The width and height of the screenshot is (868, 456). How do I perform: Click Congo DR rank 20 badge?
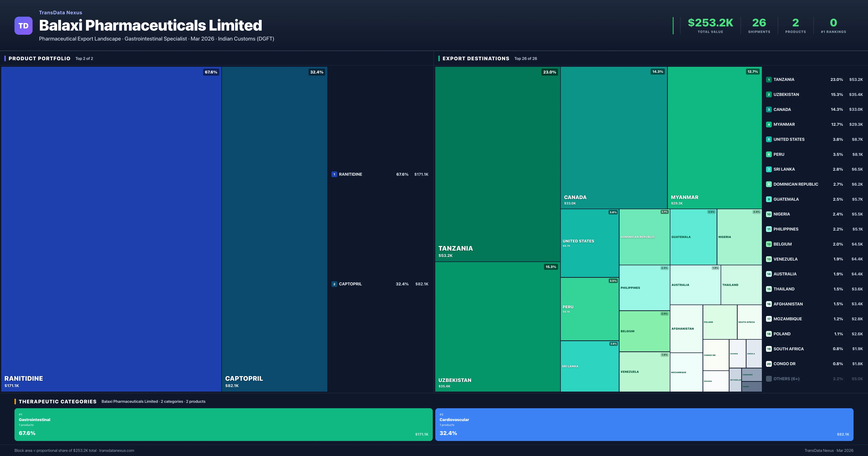pyautogui.click(x=769, y=364)
